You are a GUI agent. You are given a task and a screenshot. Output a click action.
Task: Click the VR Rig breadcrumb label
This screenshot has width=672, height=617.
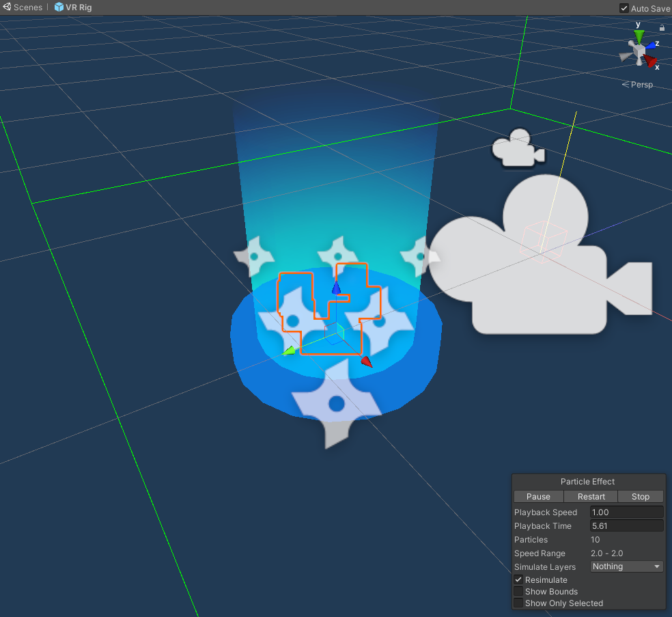(x=78, y=8)
